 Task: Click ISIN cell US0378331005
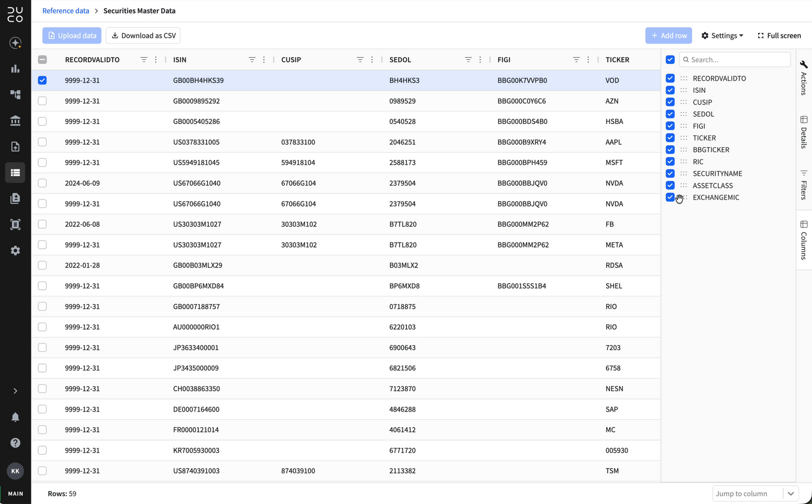[x=196, y=142]
